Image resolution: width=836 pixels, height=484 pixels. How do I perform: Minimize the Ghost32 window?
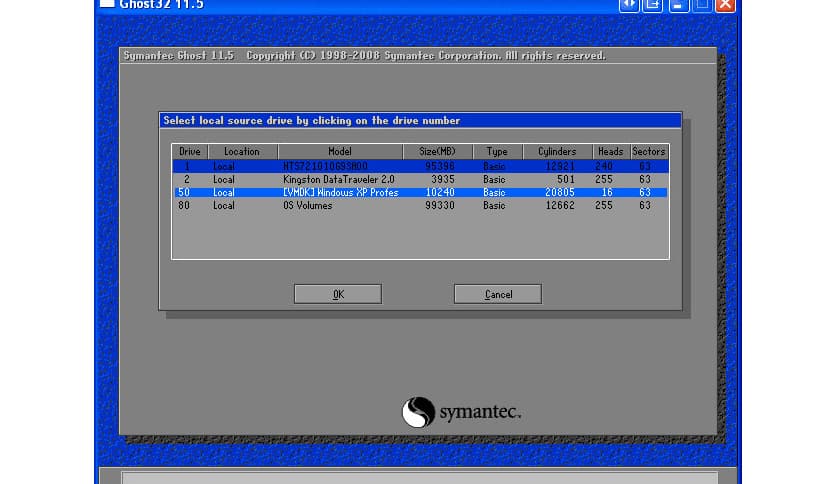(678, 5)
